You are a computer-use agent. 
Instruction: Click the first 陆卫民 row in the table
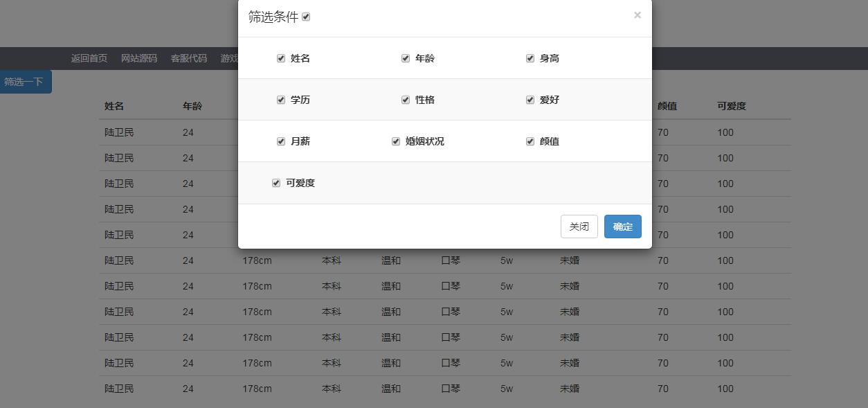[x=118, y=132]
